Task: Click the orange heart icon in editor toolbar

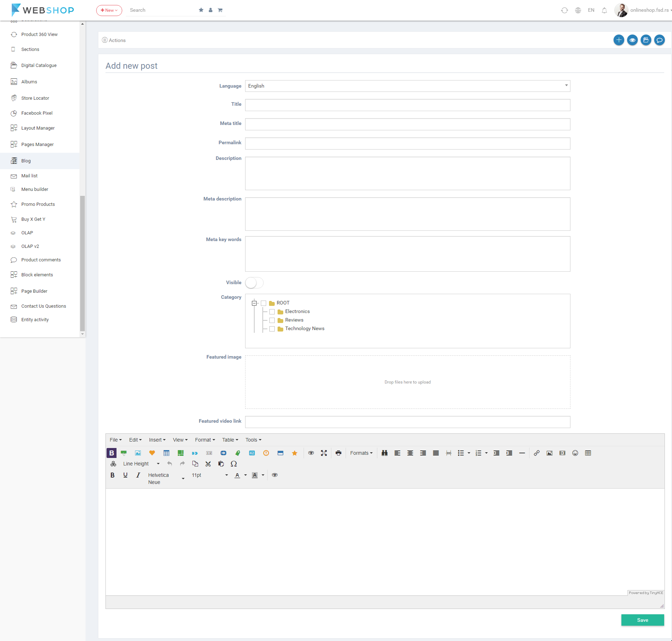Action: pyautogui.click(x=152, y=453)
